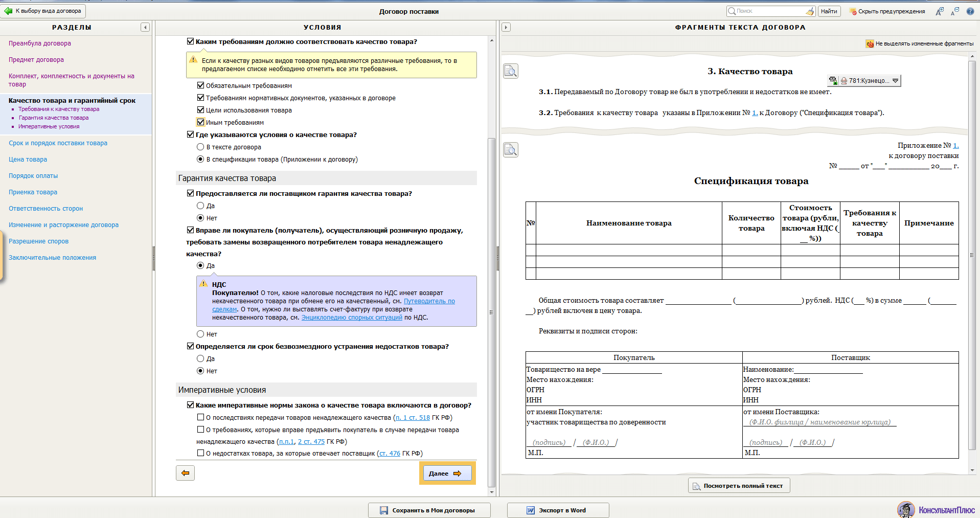Image resolution: width=980 pixels, height=518 pixels.
Task: Click the full text document icon
Action: [x=696, y=486]
